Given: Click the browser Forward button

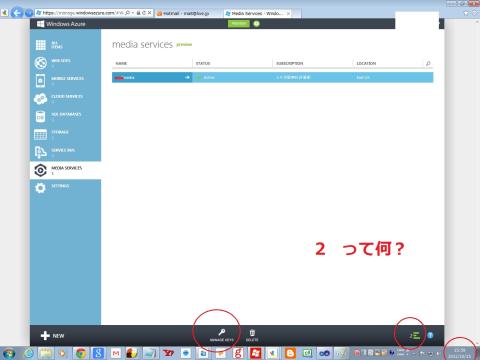Looking at the screenshot, I should pyautogui.click(x=29, y=13).
